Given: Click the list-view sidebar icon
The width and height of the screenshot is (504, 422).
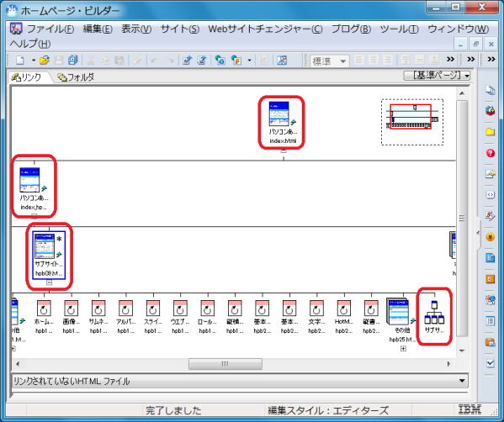Looking at the screenshot, I should pyautogui.click(x=490, y=321).
